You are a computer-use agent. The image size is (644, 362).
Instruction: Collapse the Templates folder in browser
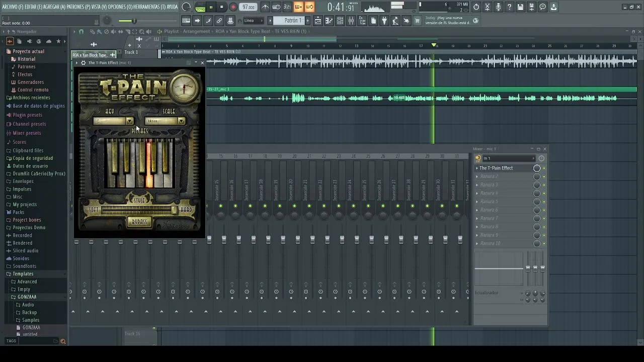pos(23,274)
